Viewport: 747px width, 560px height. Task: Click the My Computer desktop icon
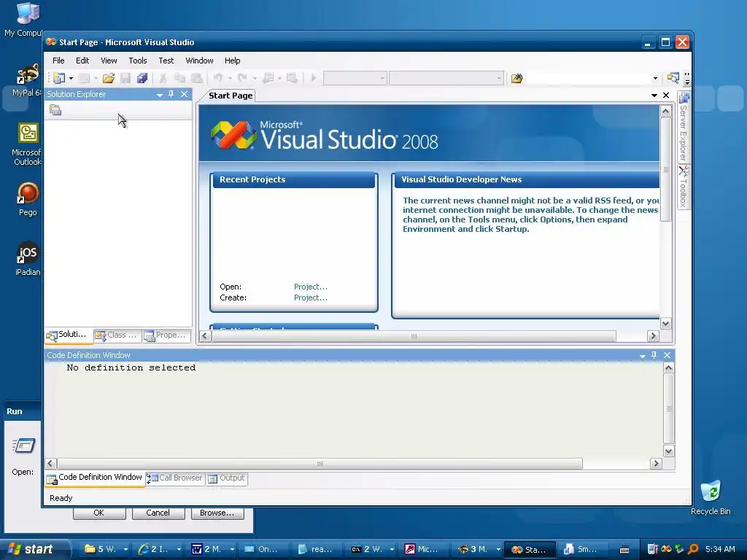pyautogui.click(x=26, y=20)
